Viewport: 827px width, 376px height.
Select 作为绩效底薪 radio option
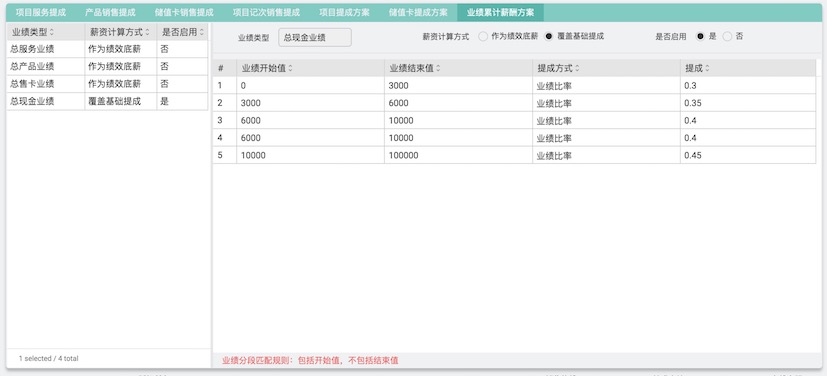click(483, 36)
